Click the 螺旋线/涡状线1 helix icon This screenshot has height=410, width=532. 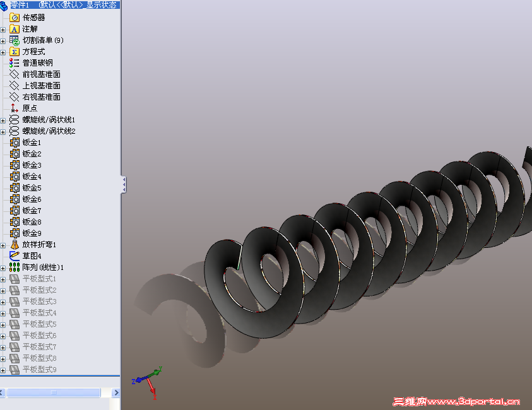pos(15,120)
